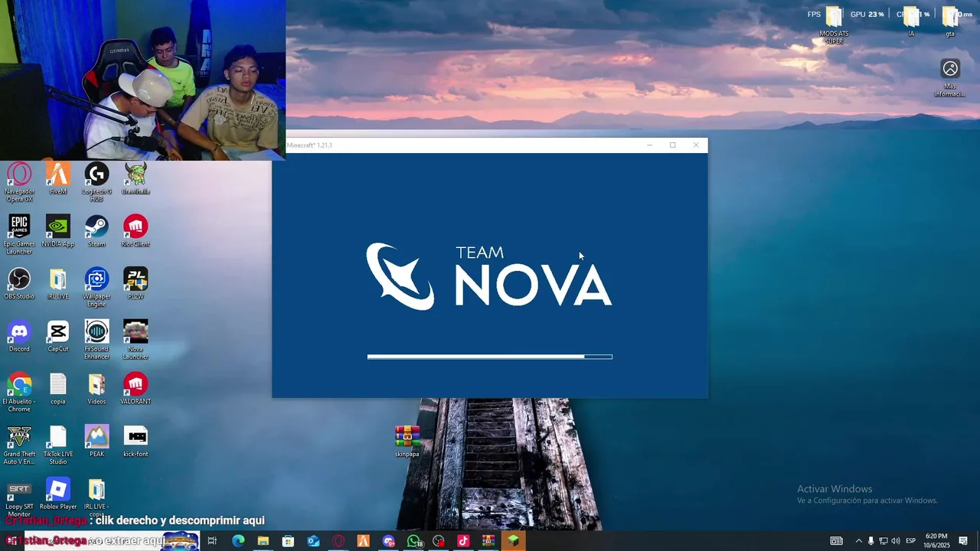This screenshot has width=980, height=551.
Task: Open the IRL LIVE folder on desktop
Action: (x=58, y=283)
